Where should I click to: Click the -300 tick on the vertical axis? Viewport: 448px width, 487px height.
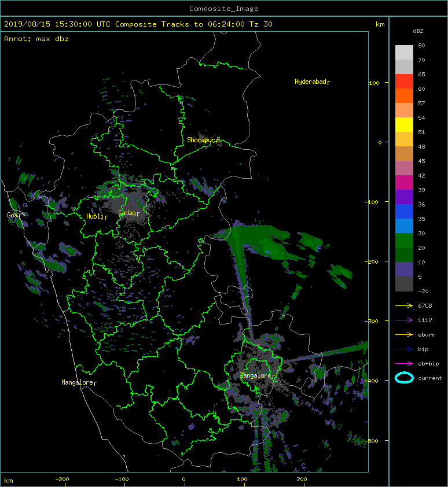click(372, 321)
